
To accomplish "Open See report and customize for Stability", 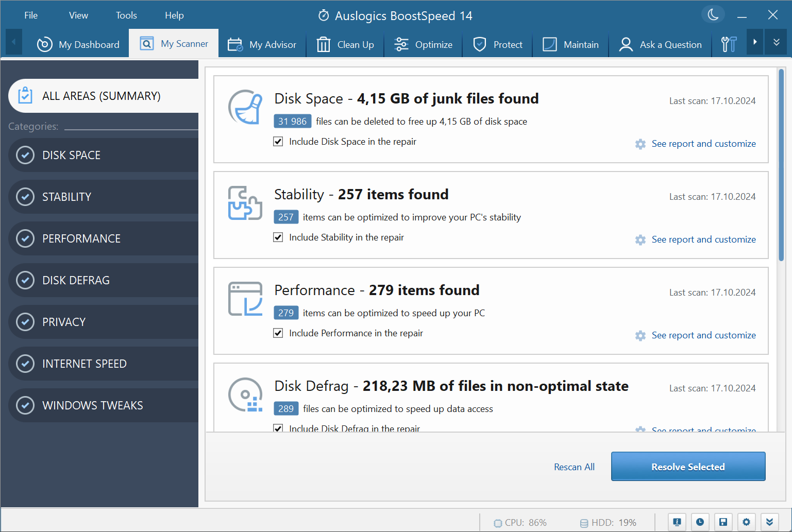I will (704, 239).
